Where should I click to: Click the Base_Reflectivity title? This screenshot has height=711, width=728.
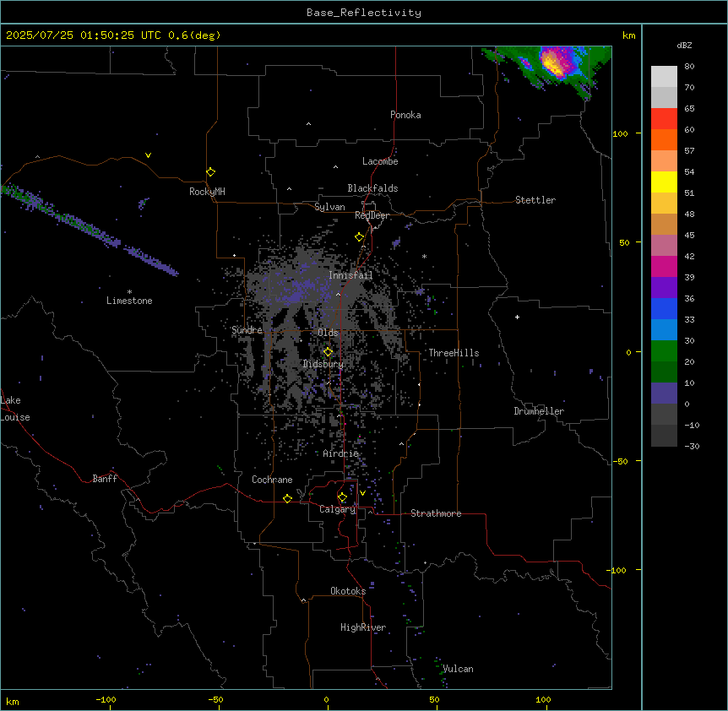[364, 13]
